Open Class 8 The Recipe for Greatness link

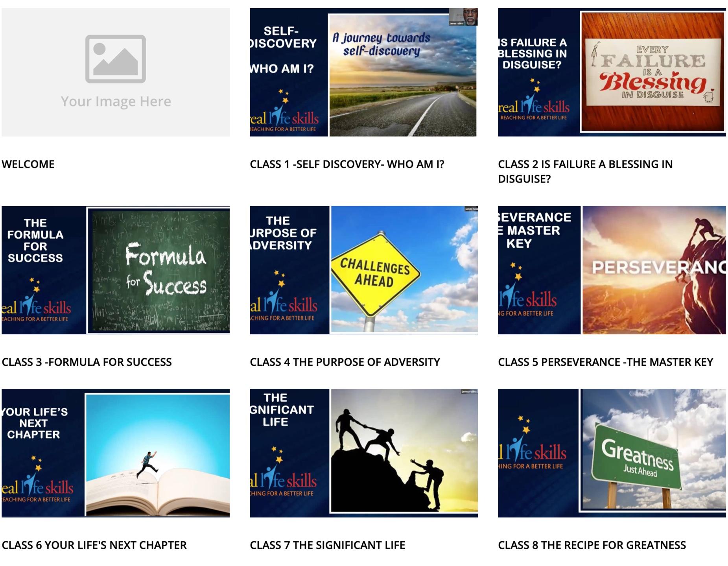pyautogui.click(x=592, y=545)
